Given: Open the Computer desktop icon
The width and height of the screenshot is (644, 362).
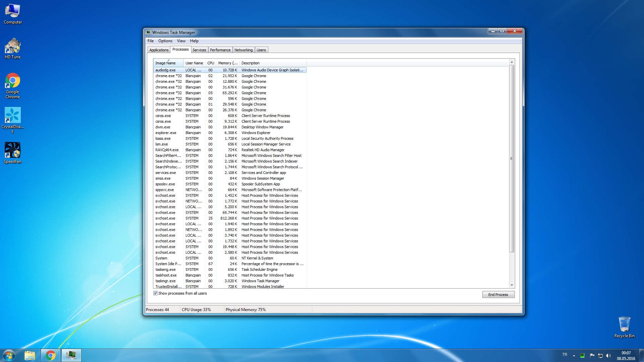Looking at the screenshot, I should 13,14.
